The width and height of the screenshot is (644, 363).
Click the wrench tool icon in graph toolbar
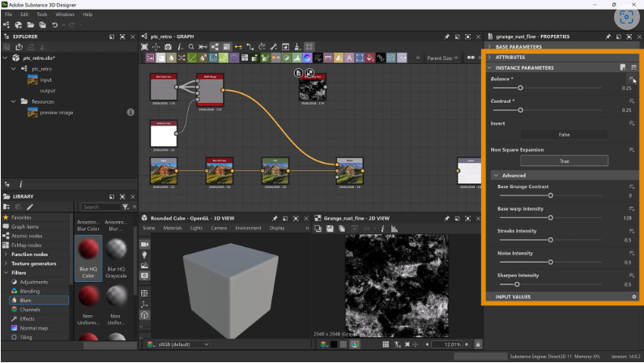pos(274,47)
